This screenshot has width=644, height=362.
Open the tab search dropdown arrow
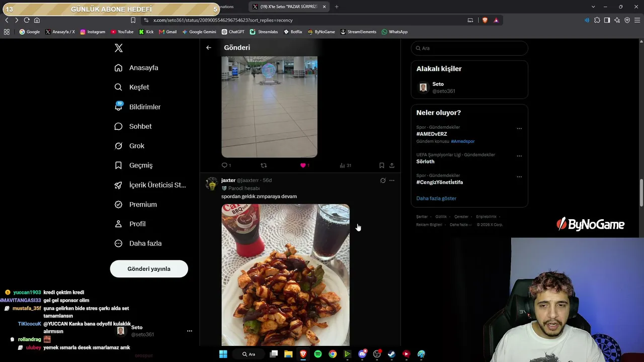coord(593,7)
